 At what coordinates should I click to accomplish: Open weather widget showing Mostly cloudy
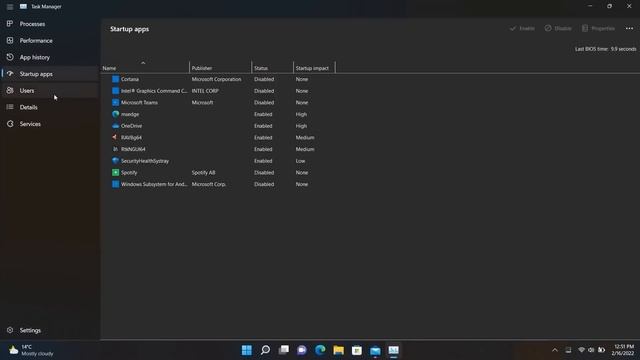point(31,350)
